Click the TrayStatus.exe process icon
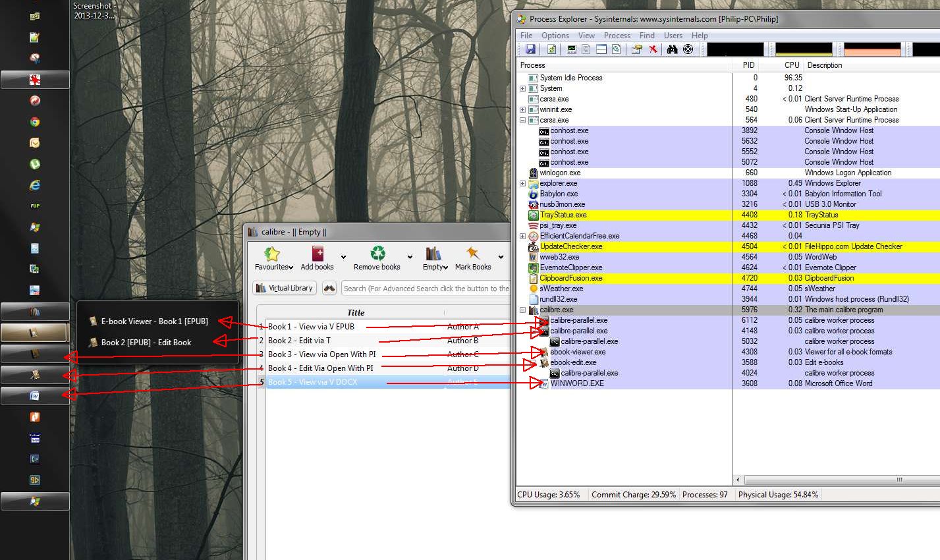Image resolution: width=940 pixels, height=560 pixels. click(534, 215)
